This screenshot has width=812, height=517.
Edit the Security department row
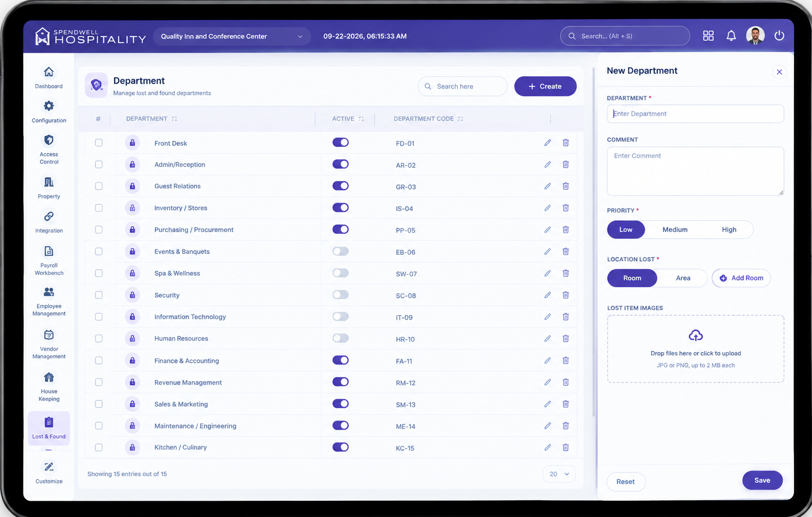tap(547, 295)
